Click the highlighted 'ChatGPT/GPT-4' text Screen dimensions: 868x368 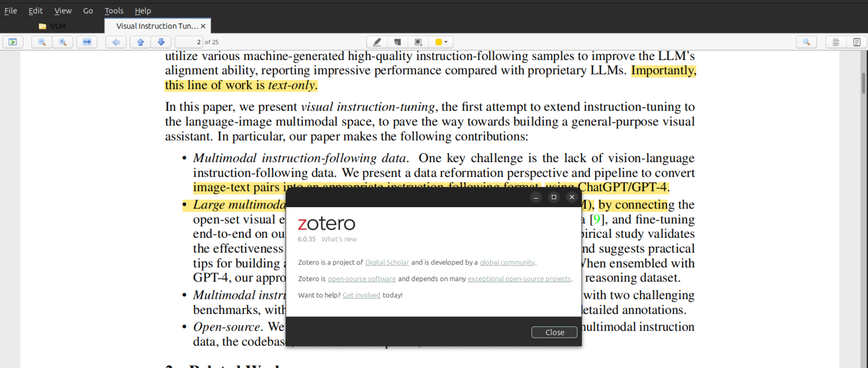click(622, 187)
